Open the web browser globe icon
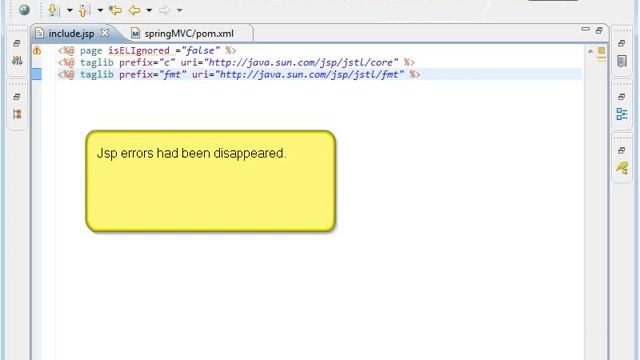This screenshot has width=640, height=360. click(24, 9)
